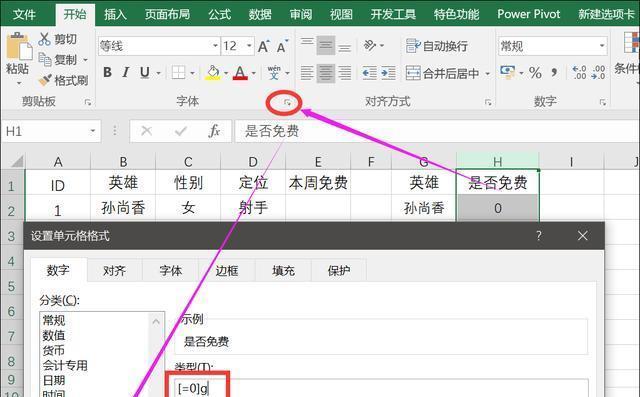This screenshot has width=640, height=397.
Task: Click the insert function fx button
Action: 214,131
